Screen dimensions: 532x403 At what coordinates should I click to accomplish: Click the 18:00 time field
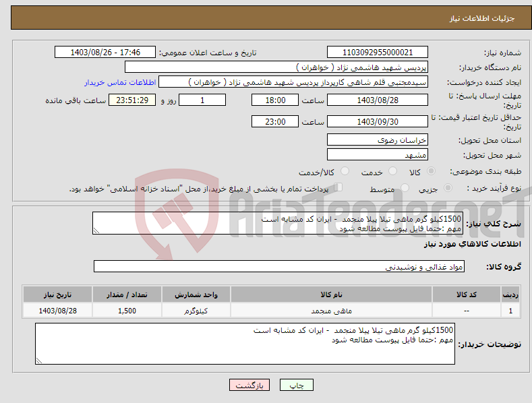point(275,100)
